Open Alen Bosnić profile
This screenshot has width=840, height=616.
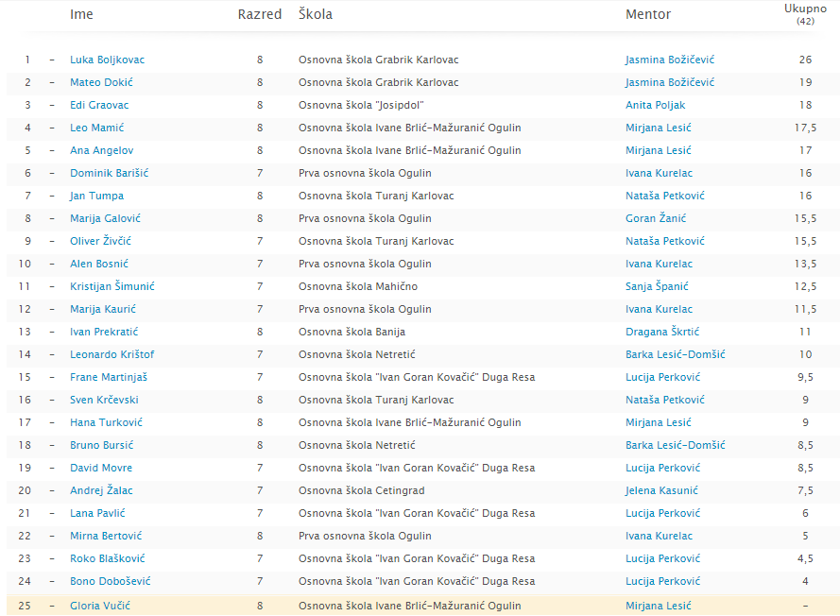pyautogui.click(x=99, y=264)
